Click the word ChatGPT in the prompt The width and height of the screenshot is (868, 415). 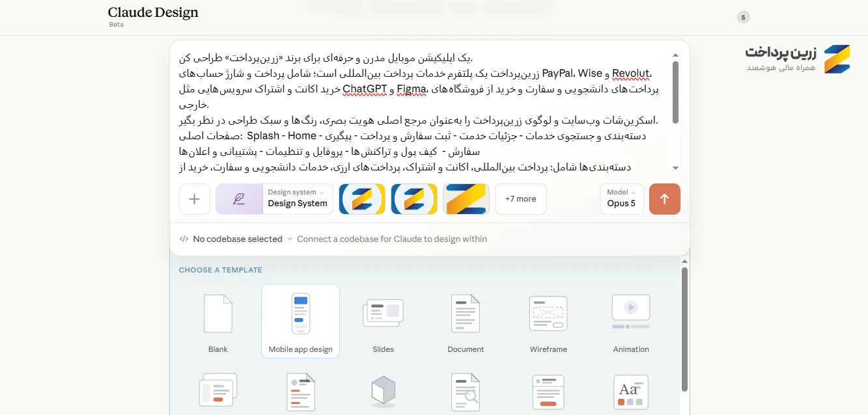[x=365, y=89]
